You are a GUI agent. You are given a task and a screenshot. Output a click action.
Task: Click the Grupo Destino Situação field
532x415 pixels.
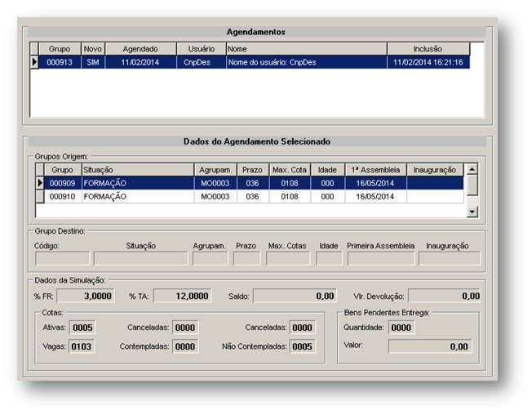(141, 258)
